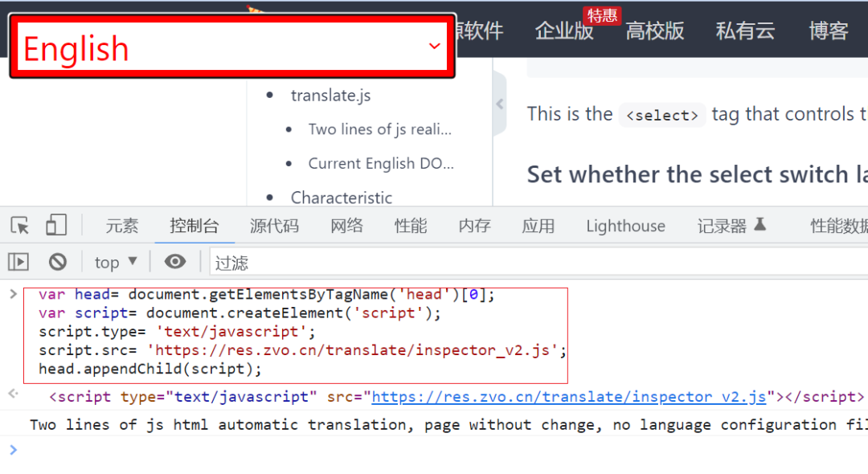Click the <select> inline code text

(x=661, y=115)
